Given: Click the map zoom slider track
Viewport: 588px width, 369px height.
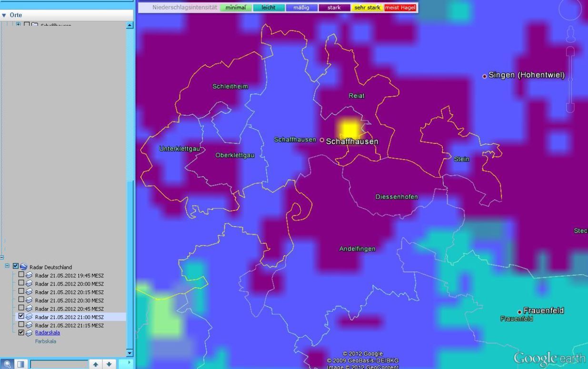Looking at the screenshot, I should pyautogui.click(x=570, y=80).
